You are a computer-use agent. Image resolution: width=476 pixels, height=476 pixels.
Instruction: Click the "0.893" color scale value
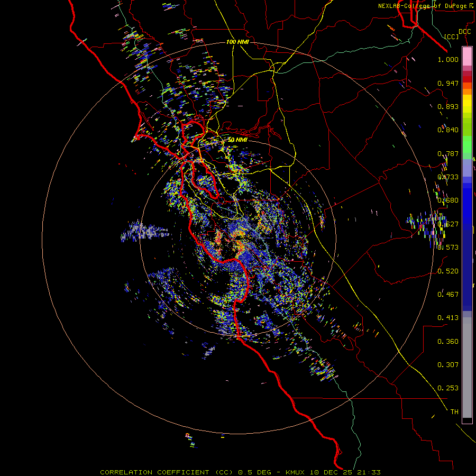tap(448, 106)
